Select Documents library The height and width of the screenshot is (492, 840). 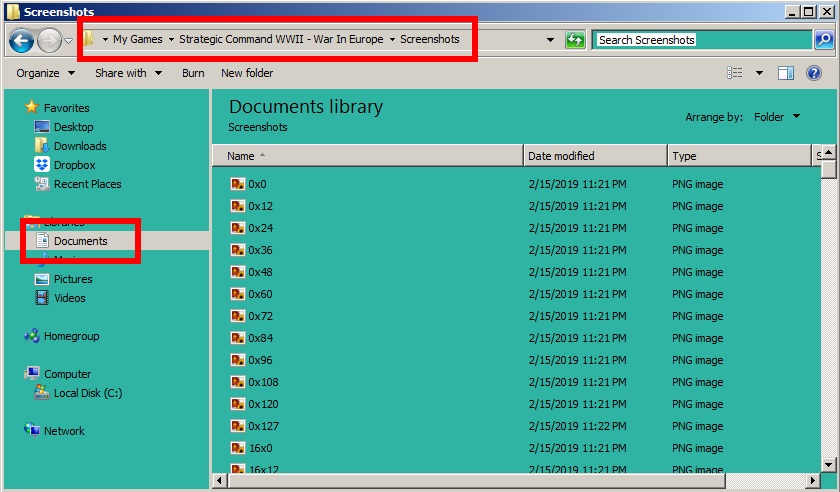pos(80,241)
